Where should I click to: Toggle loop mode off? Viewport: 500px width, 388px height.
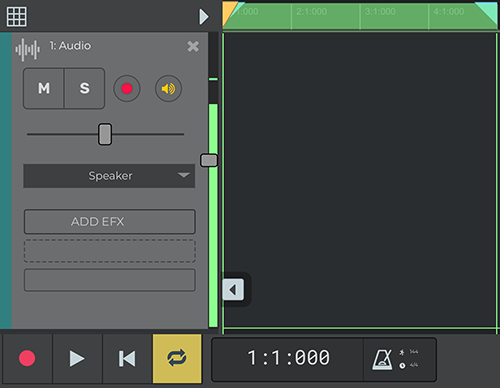pos(177,358)
